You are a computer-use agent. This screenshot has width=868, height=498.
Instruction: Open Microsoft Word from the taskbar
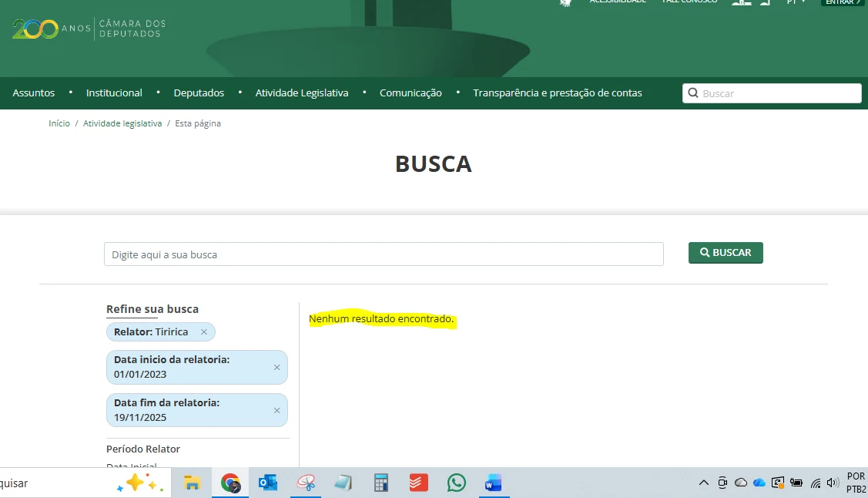click(x=494, y=483)
